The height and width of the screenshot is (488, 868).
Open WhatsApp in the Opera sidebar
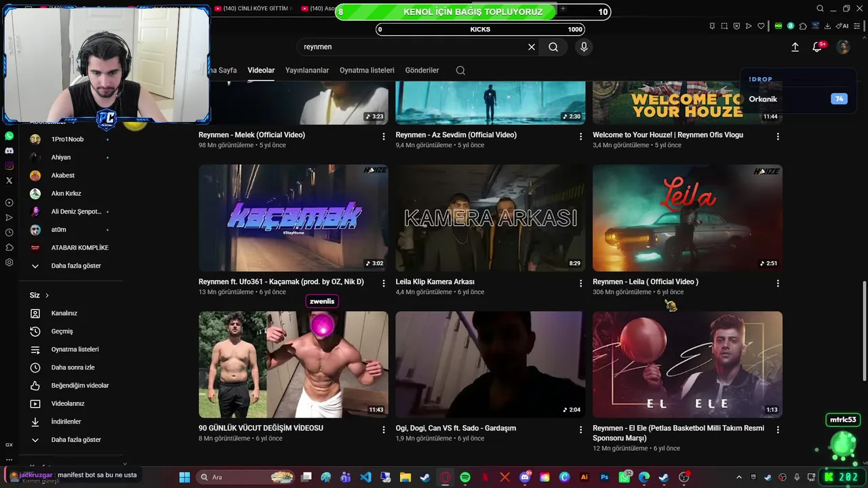[x=9, y=136]
